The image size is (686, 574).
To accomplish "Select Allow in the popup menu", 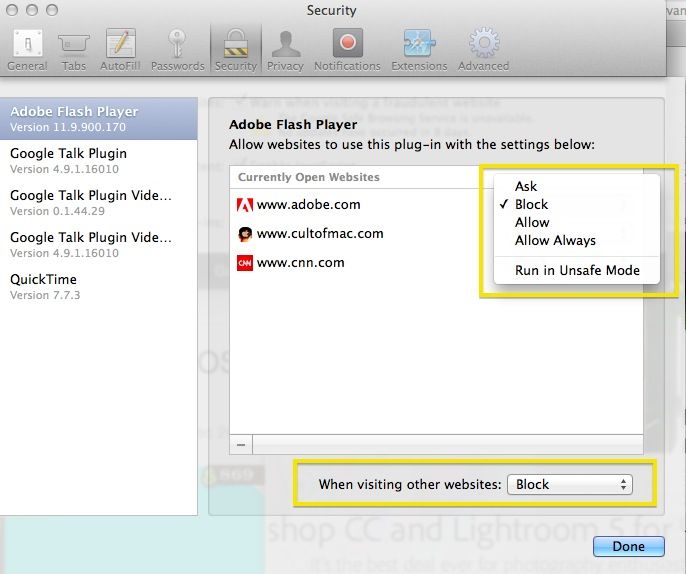I will [532, 222].
